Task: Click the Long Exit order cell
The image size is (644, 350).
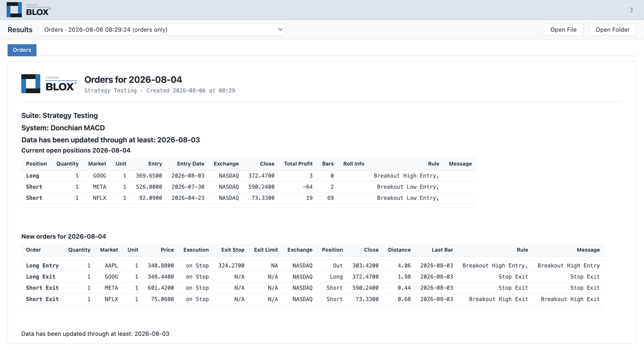Action: pos(41,277)
